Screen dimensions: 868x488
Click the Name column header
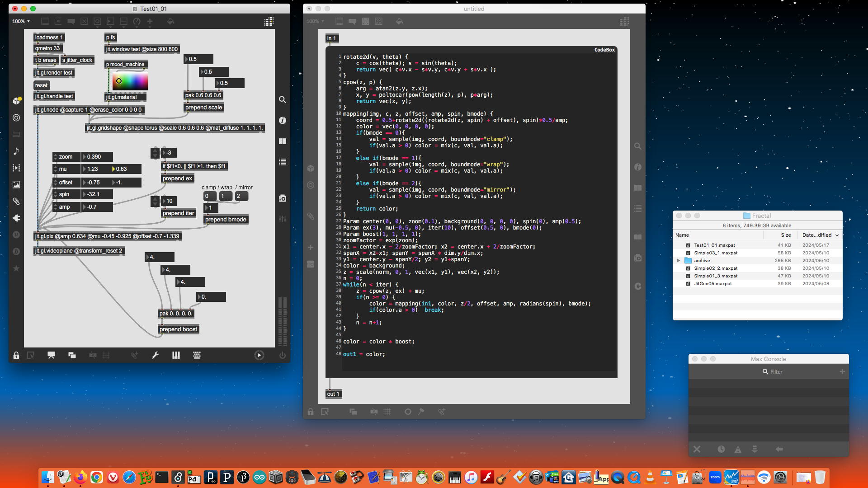(682, 235)
